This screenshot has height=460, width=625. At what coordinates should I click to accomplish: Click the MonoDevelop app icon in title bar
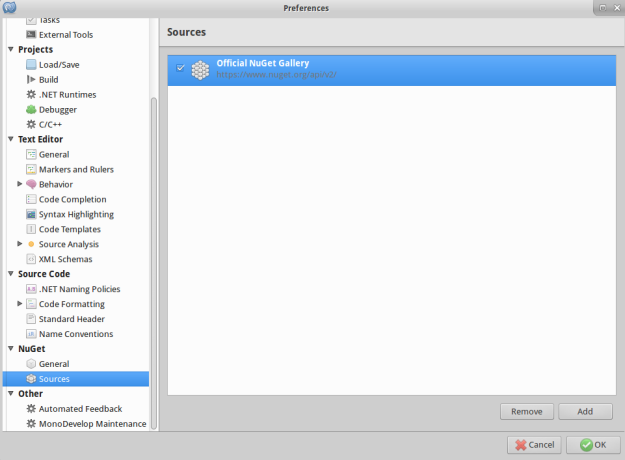[10, 7]
